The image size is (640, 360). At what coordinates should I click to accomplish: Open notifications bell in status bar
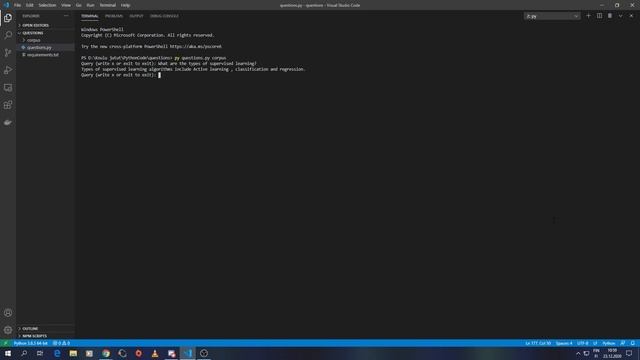[632, 343]
